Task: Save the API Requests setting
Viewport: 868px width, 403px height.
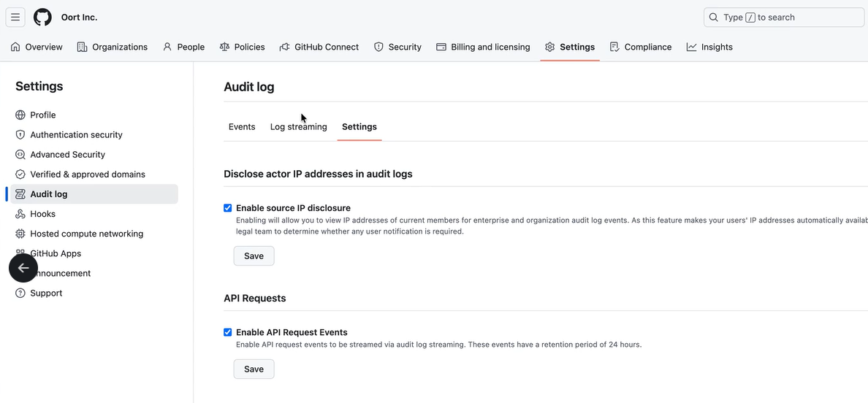Action: tap(254, 369)
